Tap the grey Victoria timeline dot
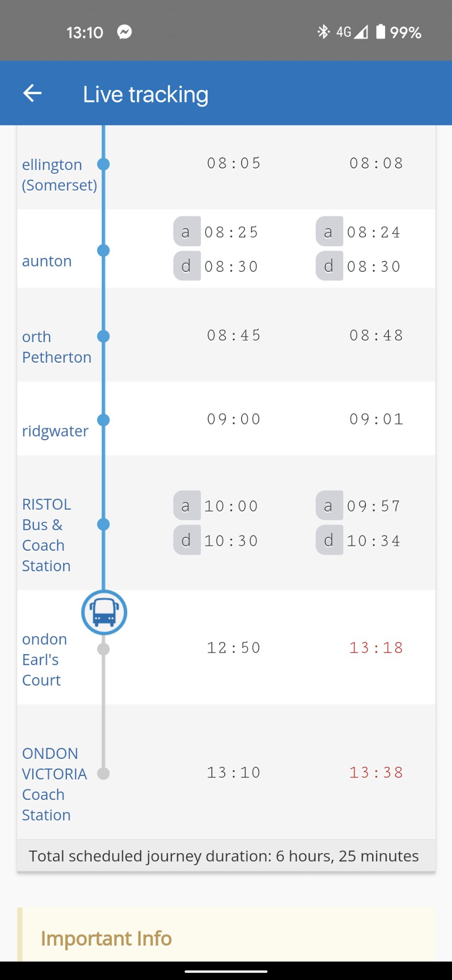452x980 pixels. (103, 773)
